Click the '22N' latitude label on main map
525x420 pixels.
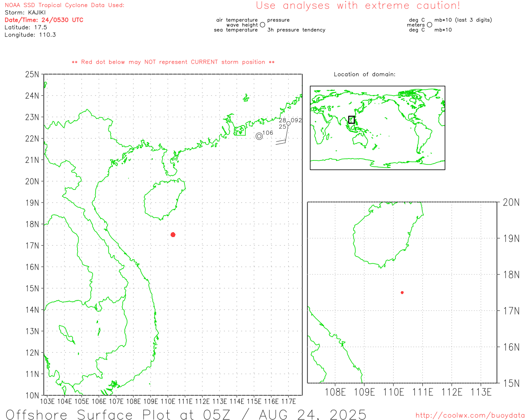coord(32,139)
